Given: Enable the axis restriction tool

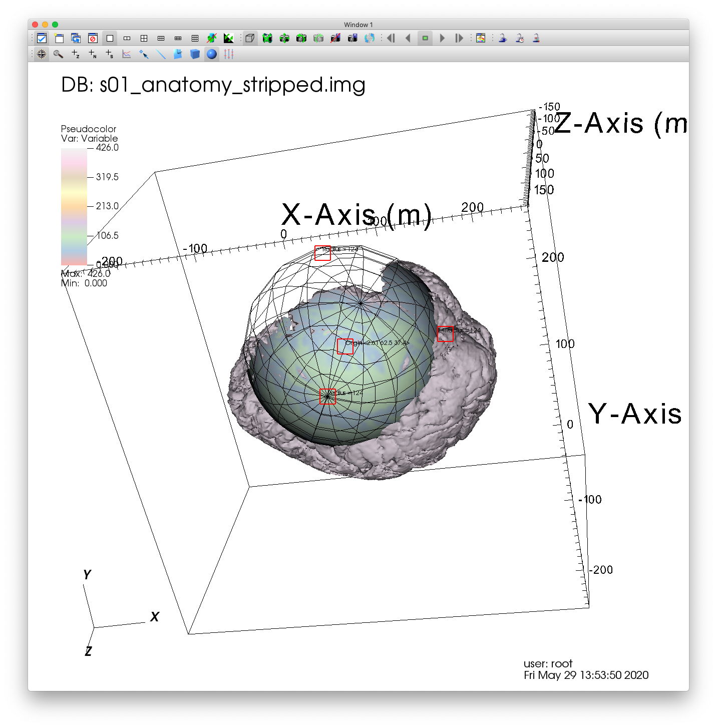Looking at the screenshot, I should (x=229, y=54).
